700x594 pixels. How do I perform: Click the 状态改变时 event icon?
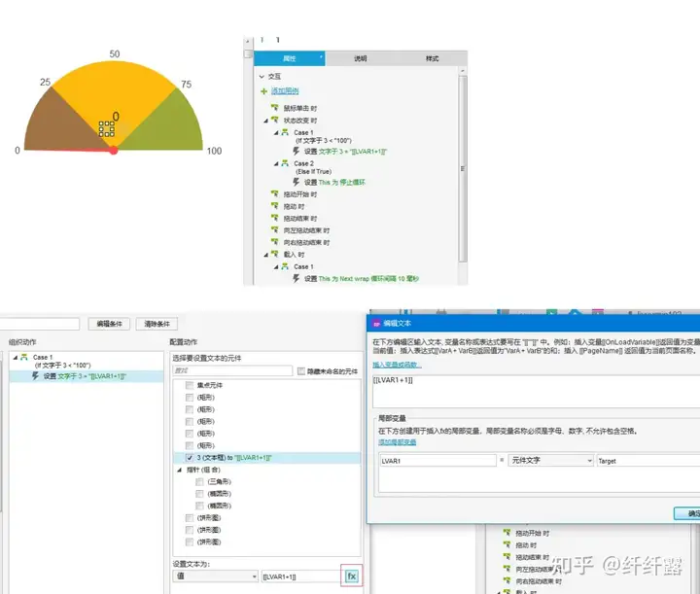tap(274, 120)
